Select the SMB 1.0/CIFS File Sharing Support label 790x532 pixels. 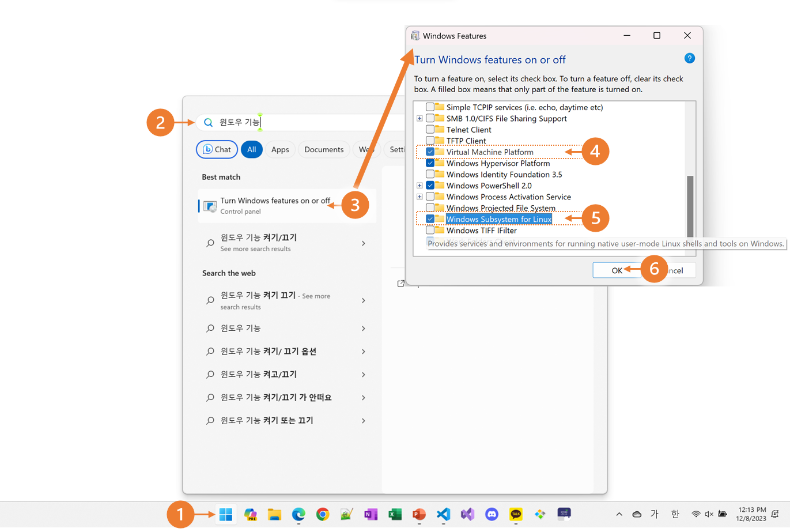[x=506, y=119]
